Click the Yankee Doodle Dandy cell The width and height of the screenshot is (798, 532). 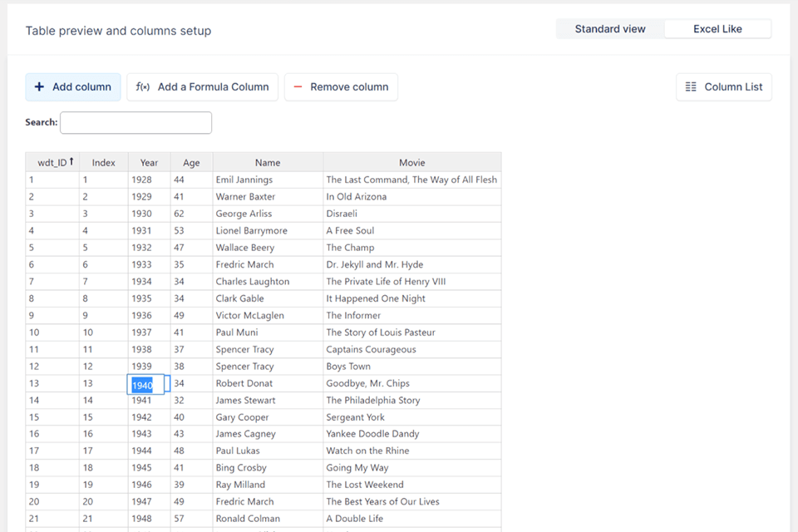(372, 434)
